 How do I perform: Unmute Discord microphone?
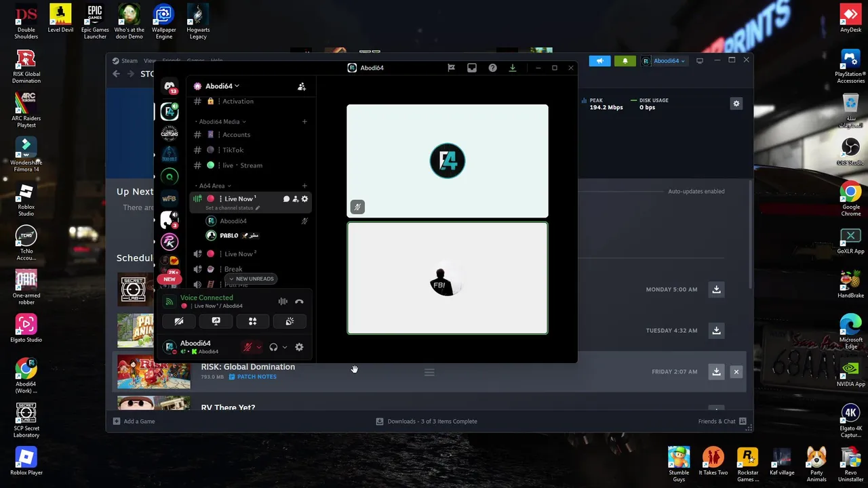coord(248,347)
